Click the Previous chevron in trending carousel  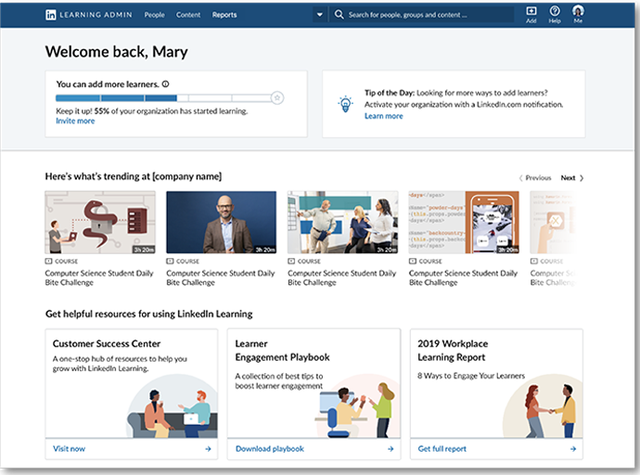coord(520,178)
